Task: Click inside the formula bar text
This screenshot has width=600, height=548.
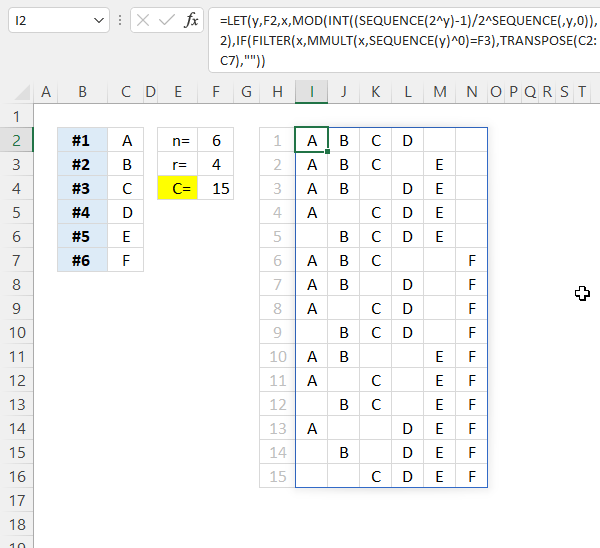Action: click(406, 41)
